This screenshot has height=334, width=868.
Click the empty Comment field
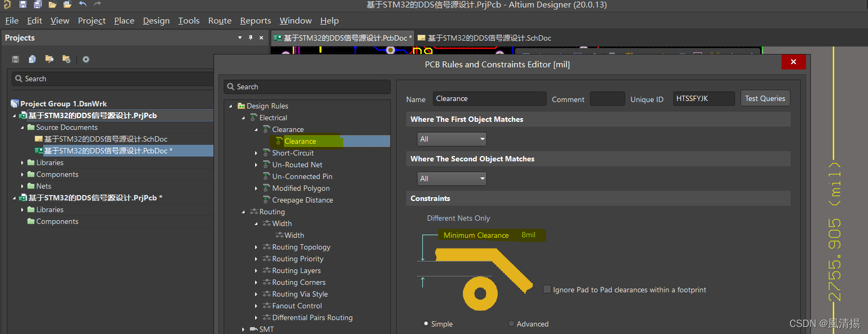tap(607, 99)
